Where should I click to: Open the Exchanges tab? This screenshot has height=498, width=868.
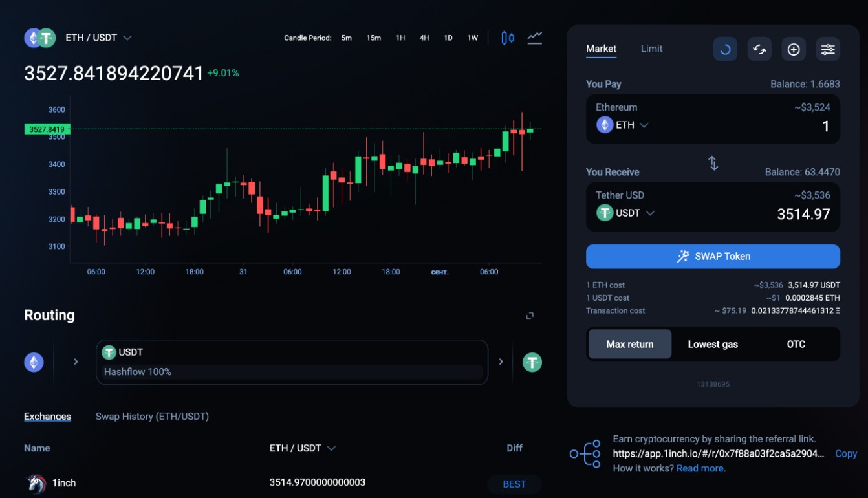pyautogui.click(x=47, y=417)
